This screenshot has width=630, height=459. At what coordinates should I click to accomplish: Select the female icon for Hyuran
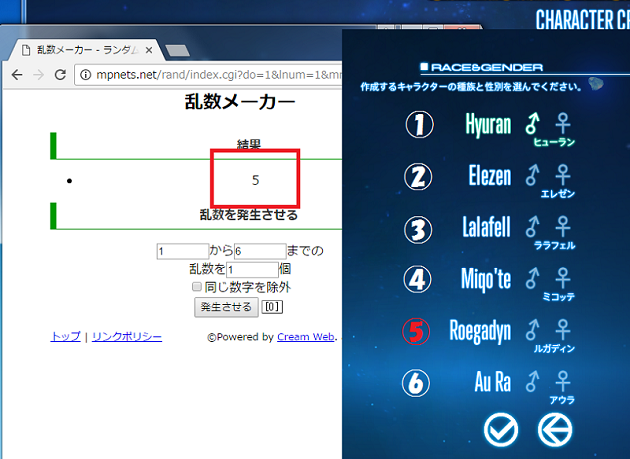point(562,123)
